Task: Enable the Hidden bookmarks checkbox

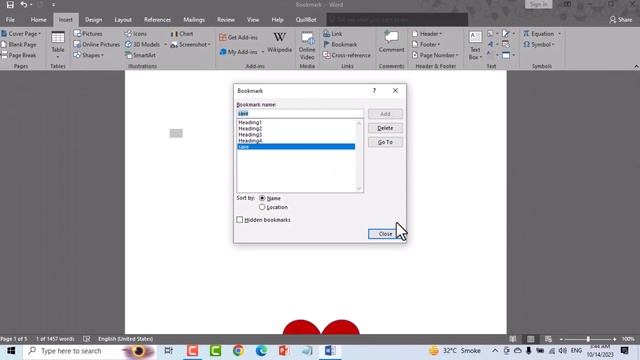Action: (x=240, y=220)
